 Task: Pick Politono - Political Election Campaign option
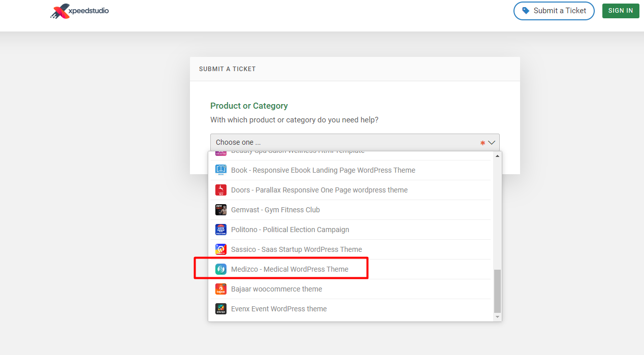pyautogui.click(x=350, y=230)
